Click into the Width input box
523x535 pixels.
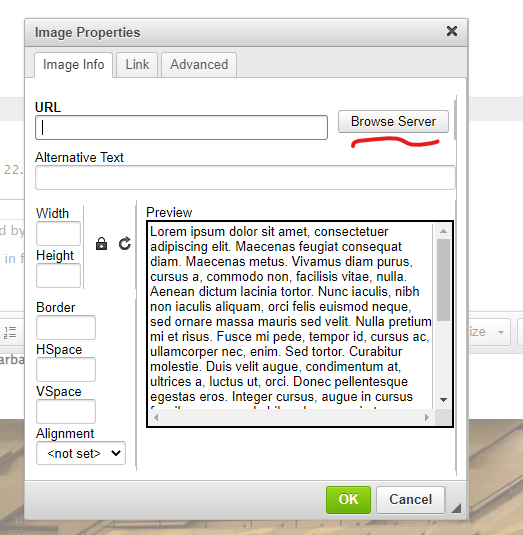point(58,233)
